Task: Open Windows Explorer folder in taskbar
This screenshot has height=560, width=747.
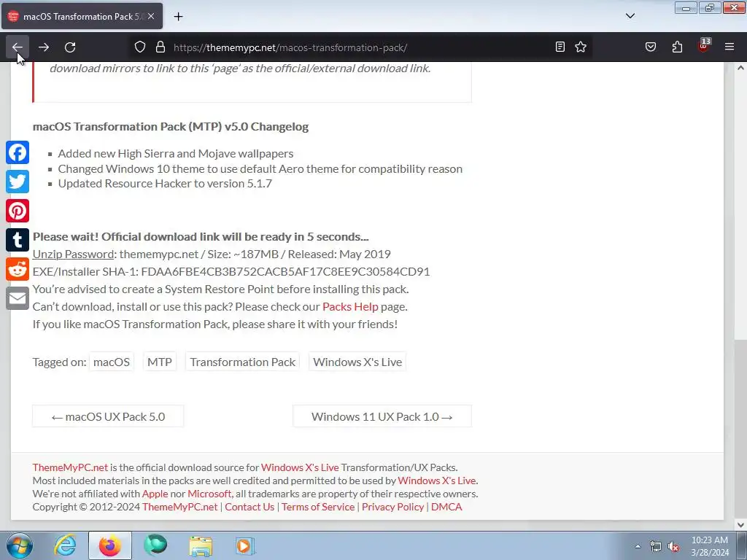Action: (201, 545)
